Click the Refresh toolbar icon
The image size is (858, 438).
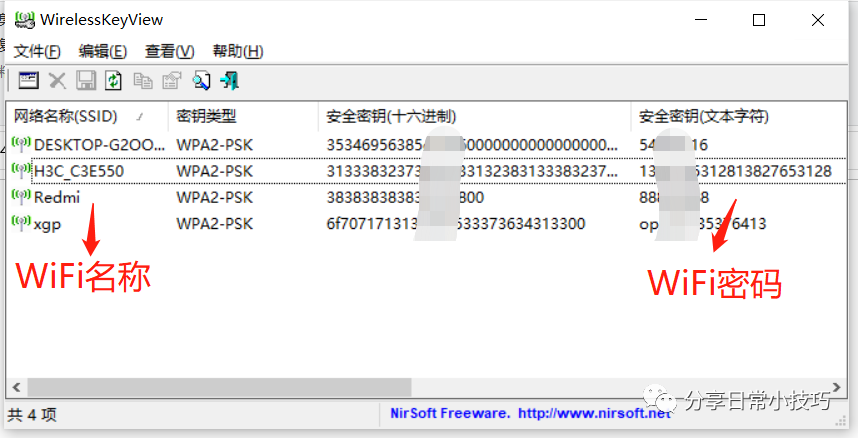coord(114,80)
